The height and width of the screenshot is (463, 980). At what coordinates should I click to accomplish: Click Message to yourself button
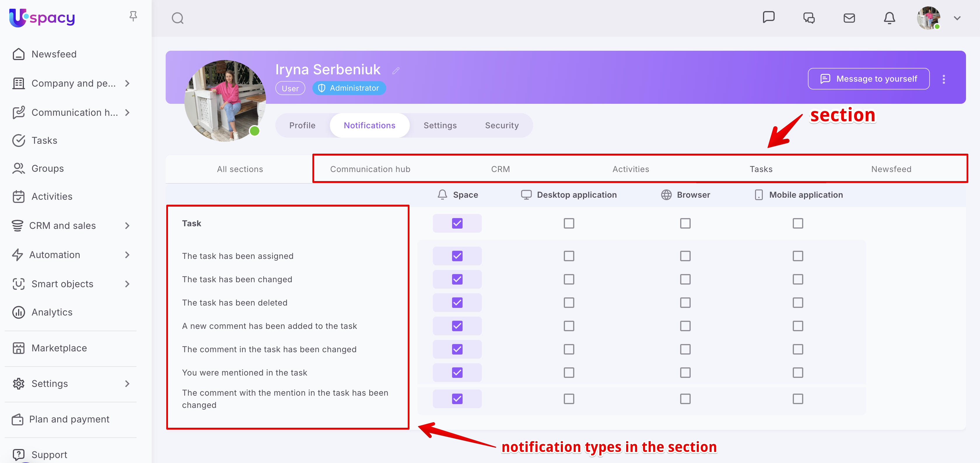(868, 79)
